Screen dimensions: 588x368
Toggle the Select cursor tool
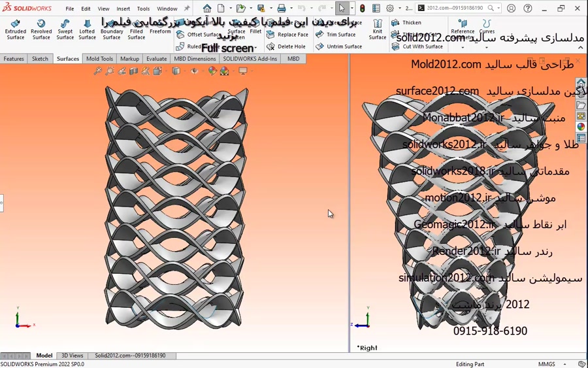[x=342, y=8]
